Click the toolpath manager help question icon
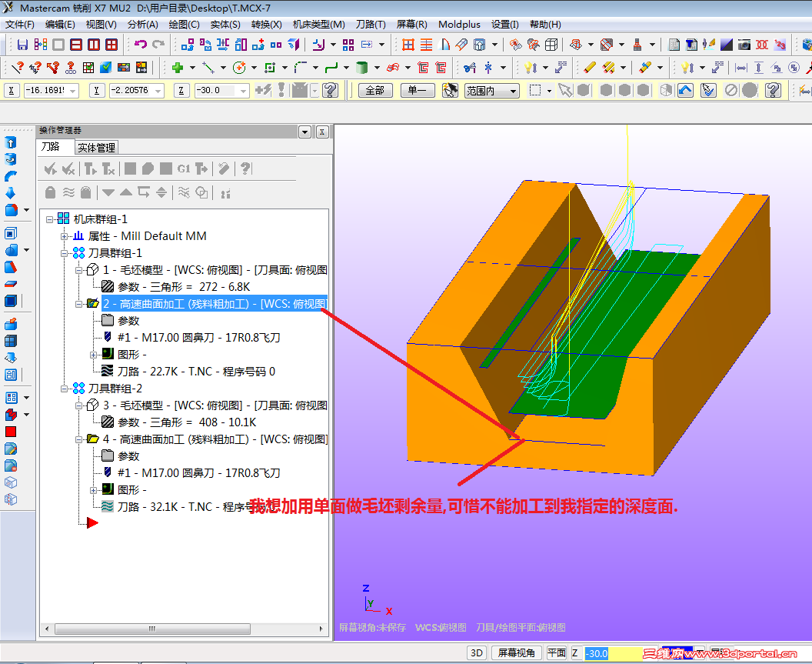 pyautogui.click(x=245, y=169)
